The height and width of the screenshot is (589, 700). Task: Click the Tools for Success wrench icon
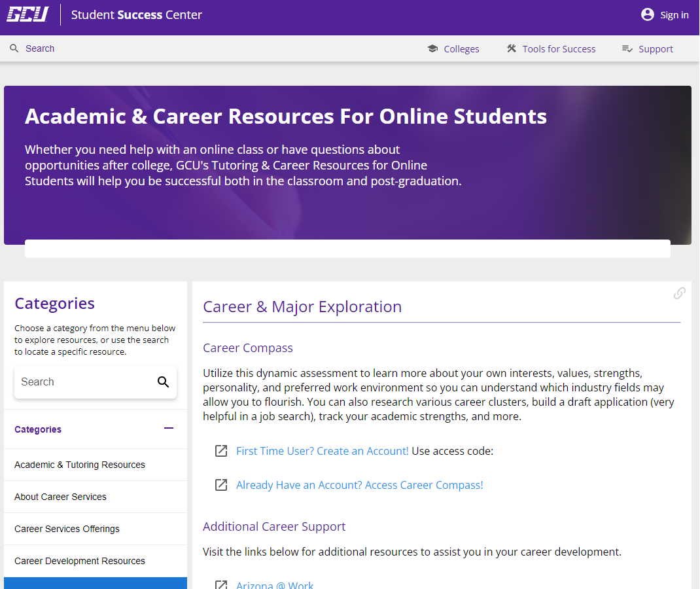[512, 48]
